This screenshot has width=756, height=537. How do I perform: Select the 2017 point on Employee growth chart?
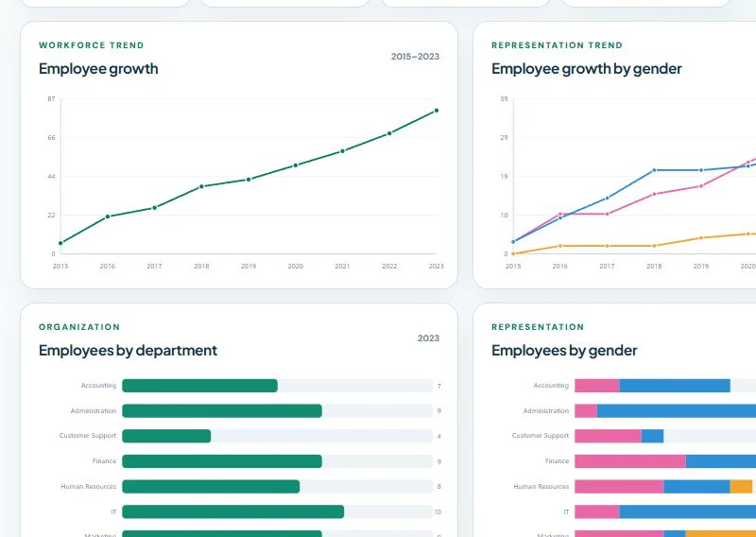pyautogui.click(x=155, y=208)
